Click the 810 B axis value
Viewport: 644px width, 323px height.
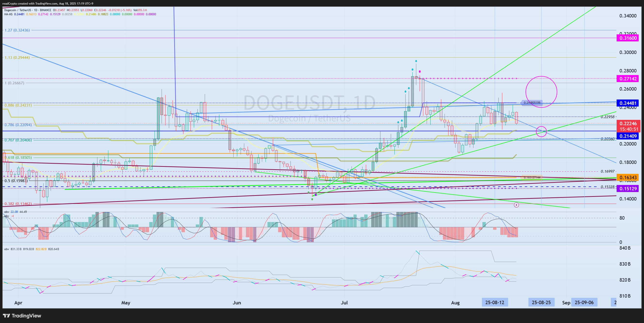(625, 296)
